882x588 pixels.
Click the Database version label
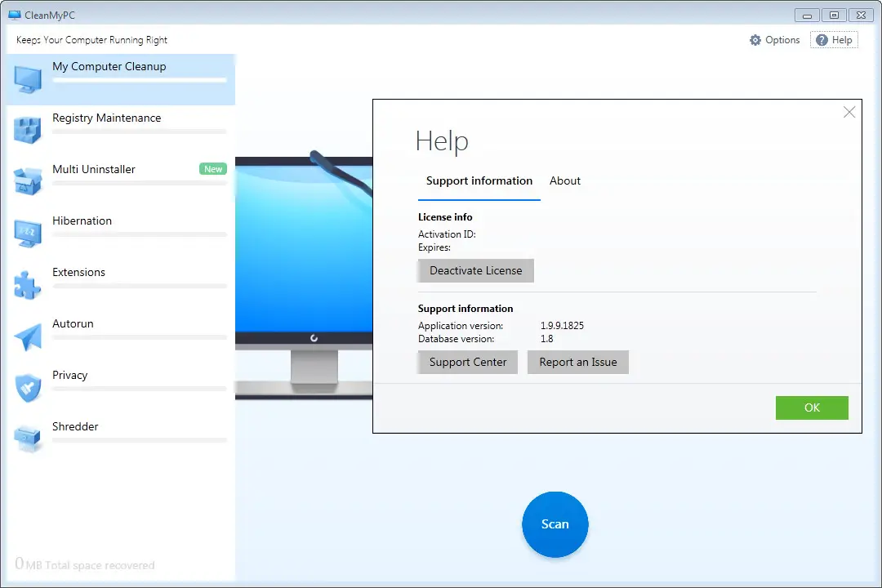pyautogui.click(x=457, y=339)
